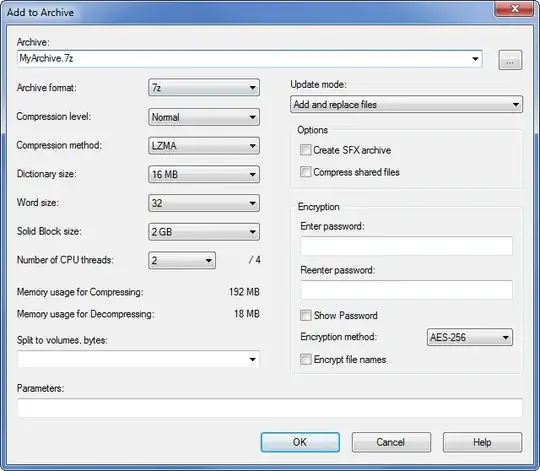Toggle the Compress shared files checkbox
Viewport: 540px width, 471px height.
click(x=305, y=172)
